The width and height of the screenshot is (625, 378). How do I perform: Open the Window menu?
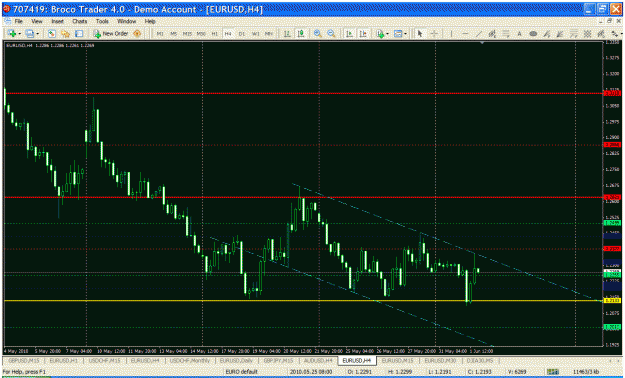tap(126, 21)
